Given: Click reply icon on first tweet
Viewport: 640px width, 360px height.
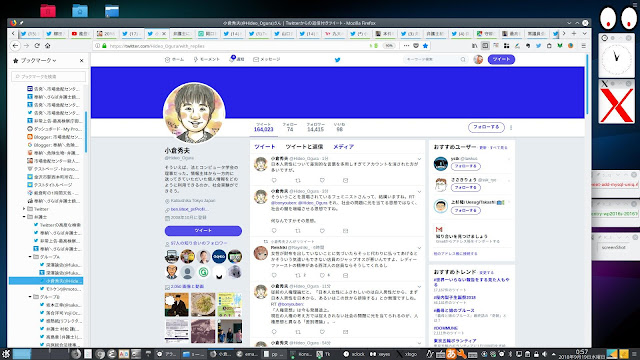Looking at the screenshot, I should pyautogui.click(x=274, y=180).
